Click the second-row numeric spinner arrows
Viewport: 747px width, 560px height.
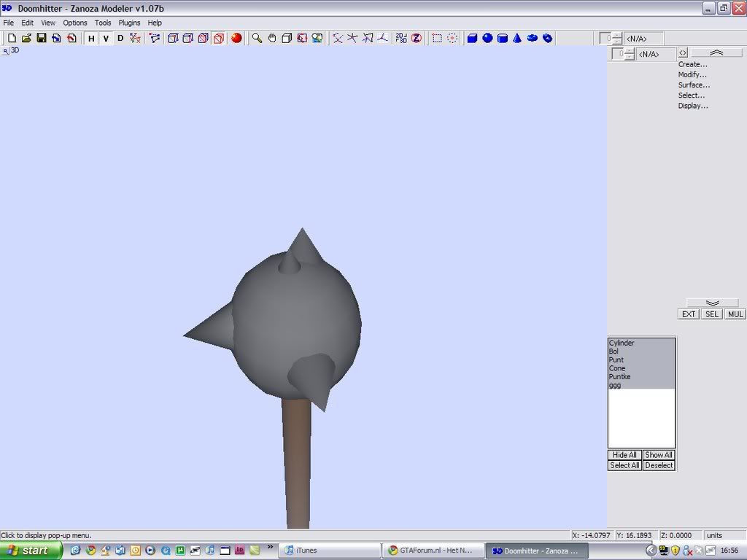point(630,54)
